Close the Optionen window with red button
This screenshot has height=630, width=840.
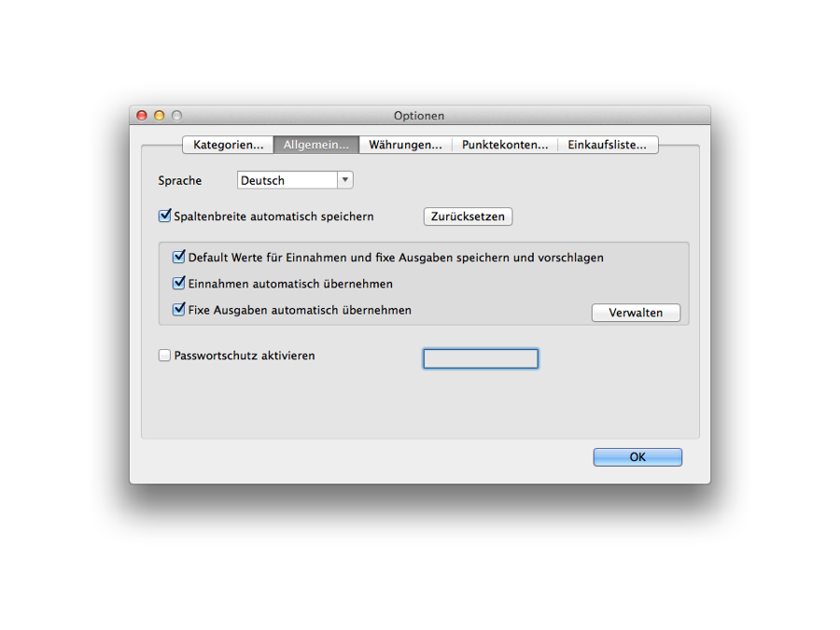(x=142, y=115)
